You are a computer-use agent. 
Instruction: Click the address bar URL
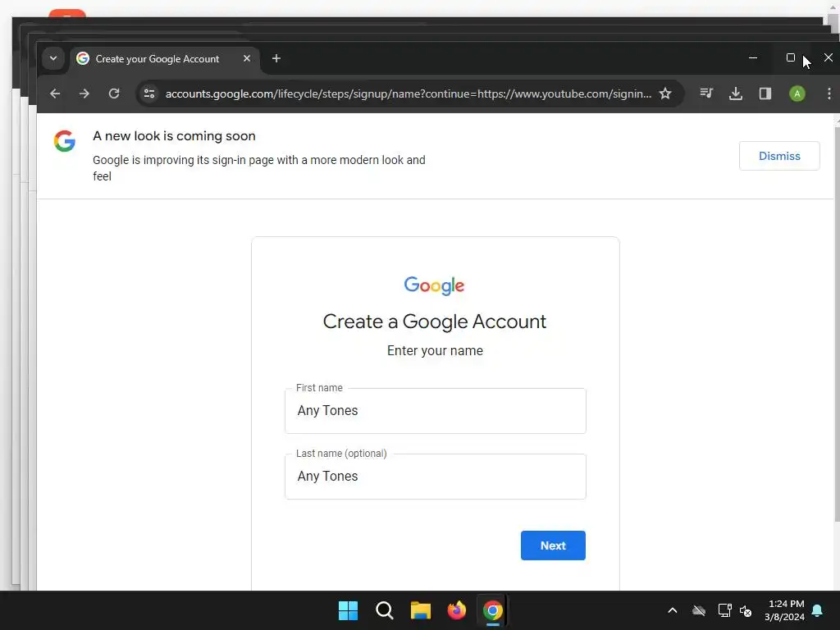tap(409, 94)
